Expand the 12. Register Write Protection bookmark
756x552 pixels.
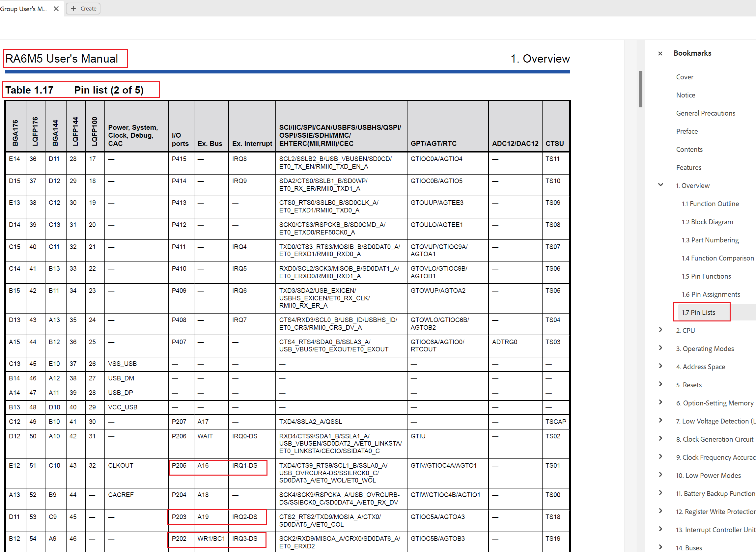pos(660,511)
